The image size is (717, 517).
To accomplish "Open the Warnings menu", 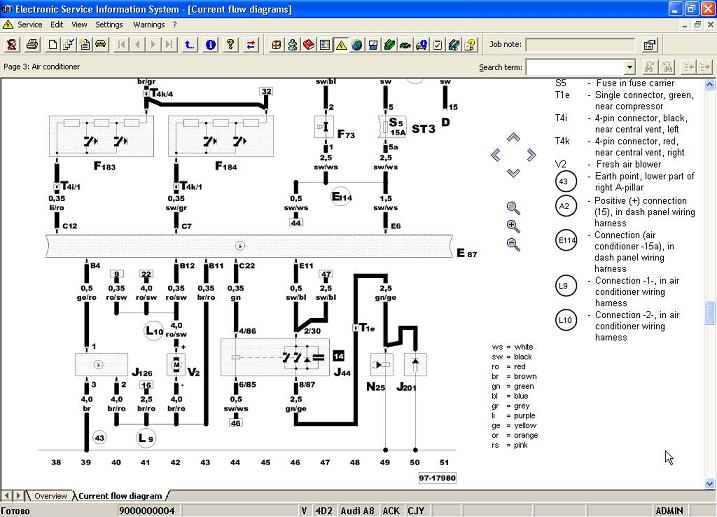I will [149, 24].
